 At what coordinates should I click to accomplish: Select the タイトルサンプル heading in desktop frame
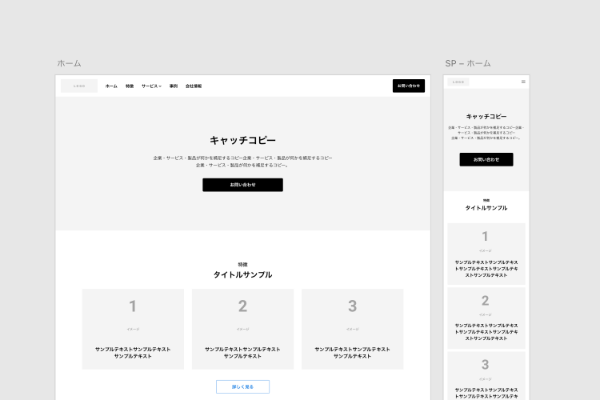(x=243, y=274)
